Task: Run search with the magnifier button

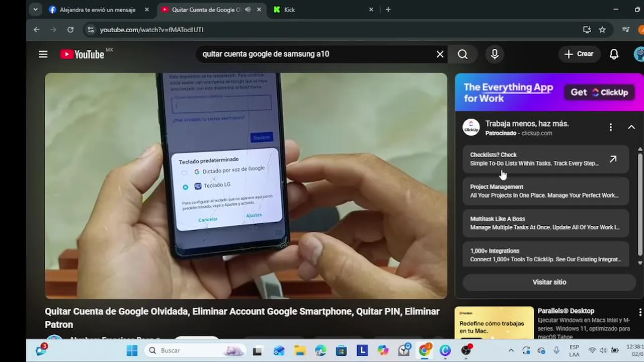Action: coord(462,54)
